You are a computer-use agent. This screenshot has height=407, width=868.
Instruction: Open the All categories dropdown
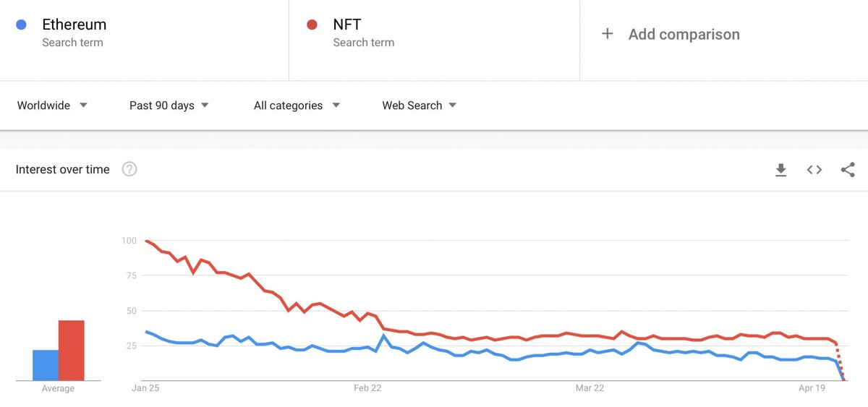pyautogui.click(x=297, y=106)
